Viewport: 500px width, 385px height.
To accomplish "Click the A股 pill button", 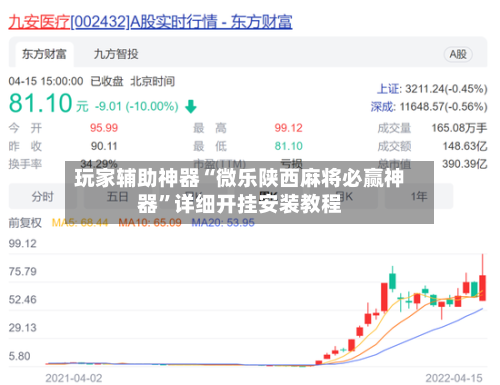I will pyautogui.click(x=458, y=54).
